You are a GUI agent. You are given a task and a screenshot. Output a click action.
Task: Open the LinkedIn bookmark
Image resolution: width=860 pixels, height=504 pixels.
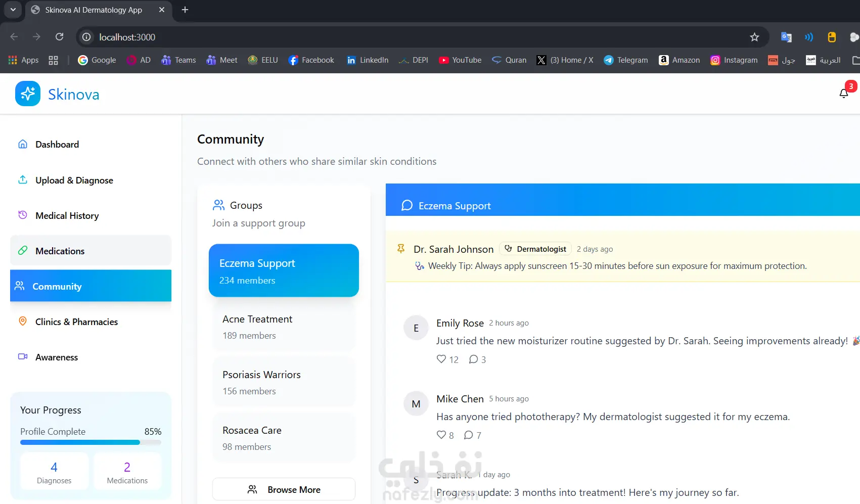pyautogui.click(x=368, y=60)
